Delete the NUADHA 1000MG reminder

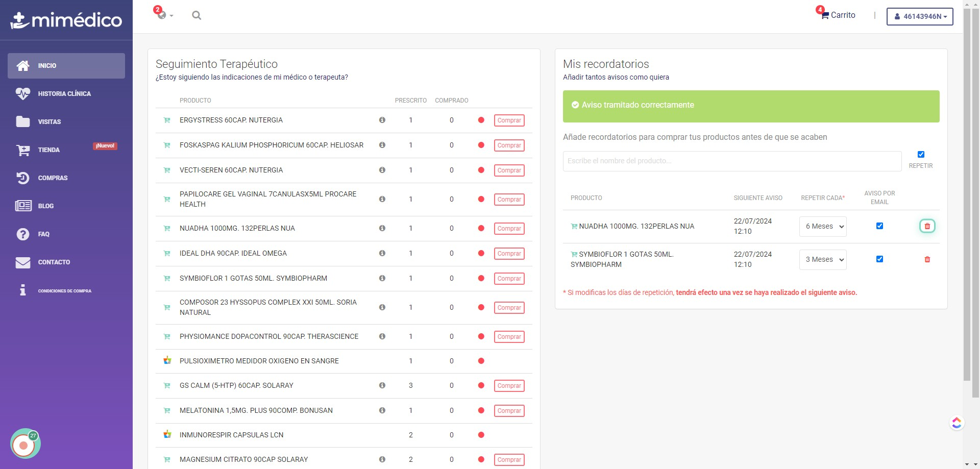(927, 226)
